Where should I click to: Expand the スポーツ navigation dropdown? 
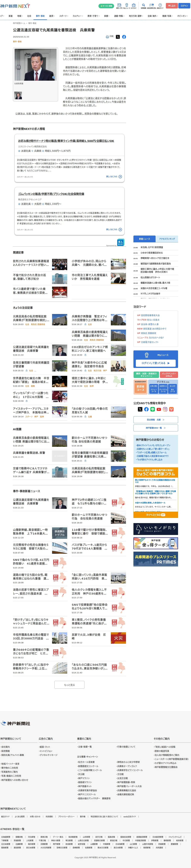pos(64,16)
